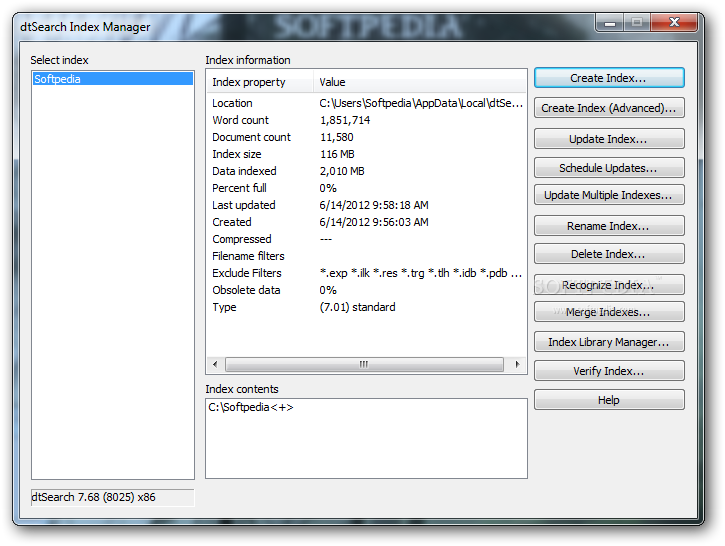Click the Create Index... button

tap(609, 78)
